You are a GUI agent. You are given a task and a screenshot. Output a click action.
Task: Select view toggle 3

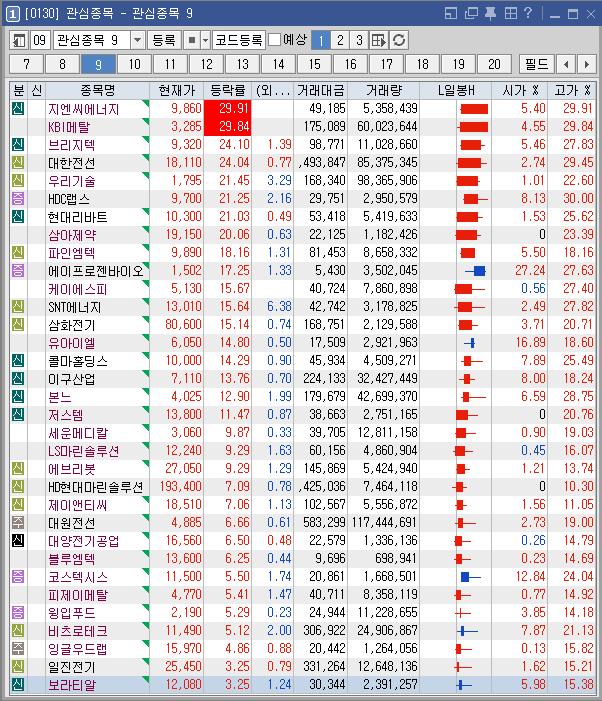tap(359, 40)
